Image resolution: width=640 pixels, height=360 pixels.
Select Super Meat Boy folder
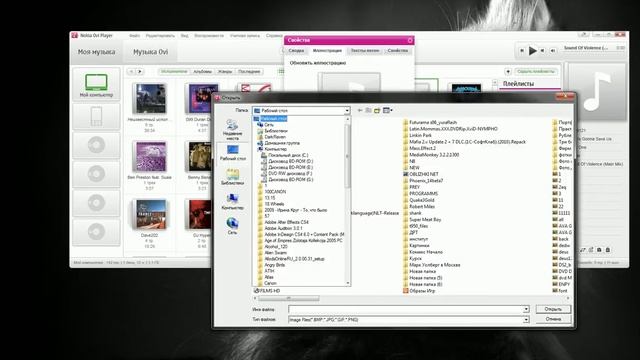(422, 220)
